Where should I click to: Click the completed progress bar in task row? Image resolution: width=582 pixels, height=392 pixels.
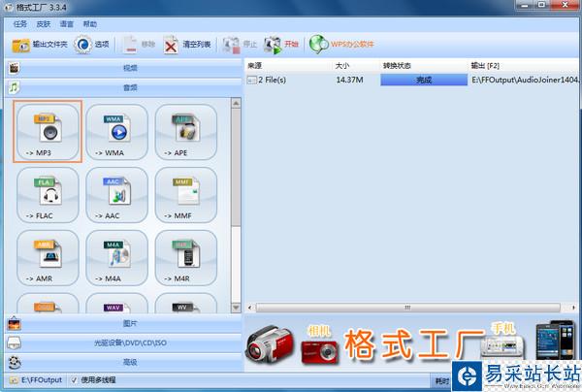pos(424,80)
